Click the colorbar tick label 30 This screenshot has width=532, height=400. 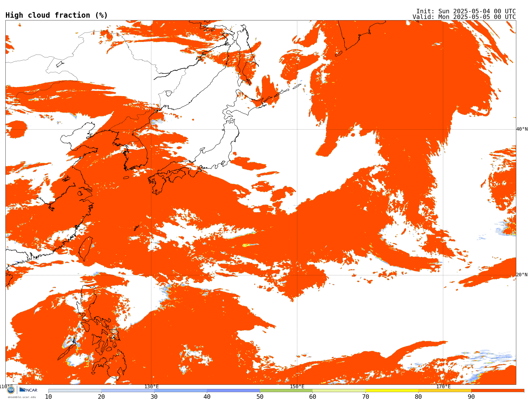coord(154,397)
